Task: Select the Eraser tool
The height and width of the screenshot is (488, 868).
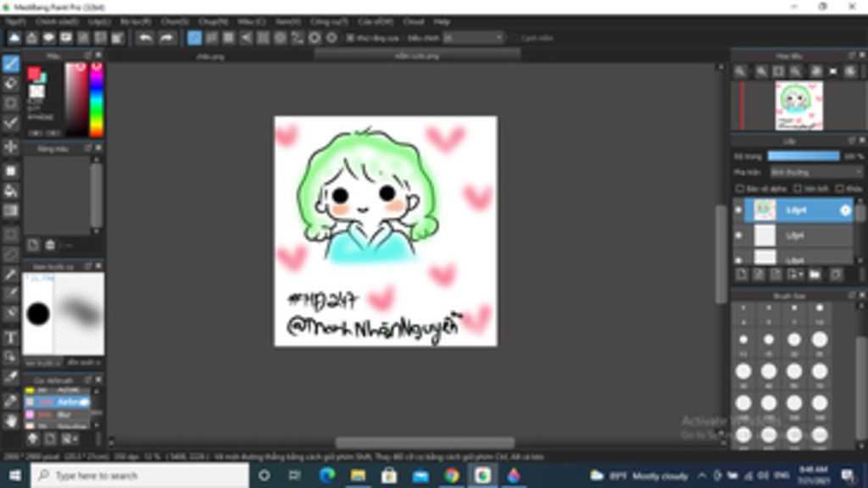Action: (10, 84)
